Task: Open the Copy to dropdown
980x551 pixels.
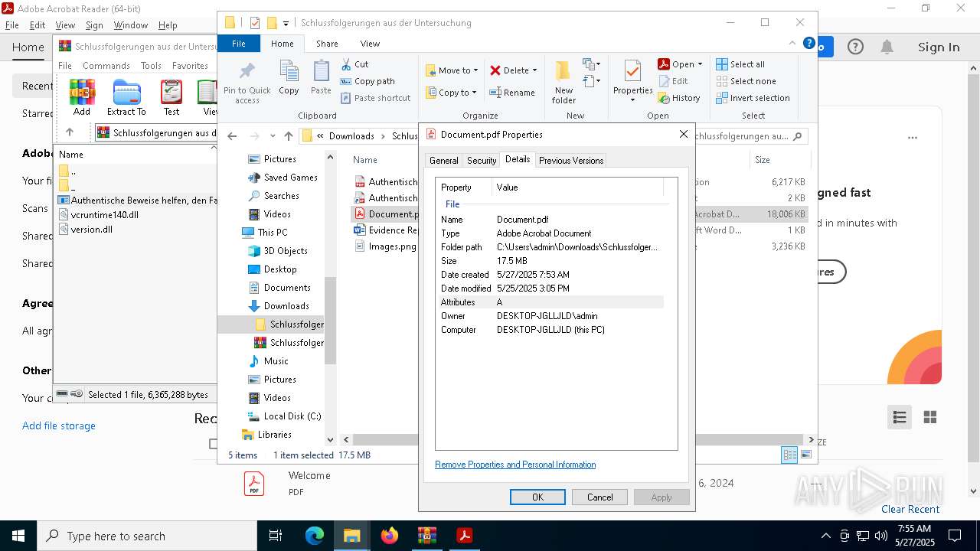Action: coord(452,93)
